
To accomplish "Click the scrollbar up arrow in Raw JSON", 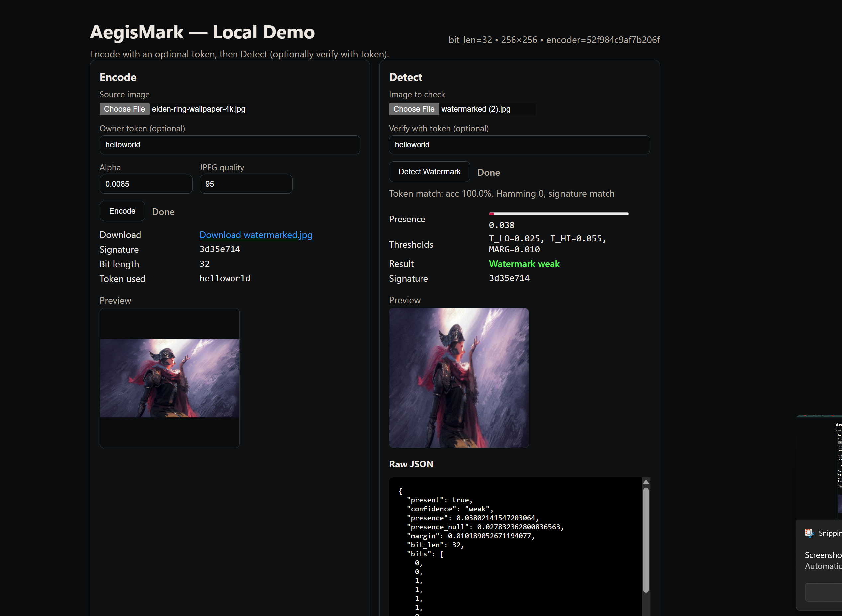I will click(646, 482).
